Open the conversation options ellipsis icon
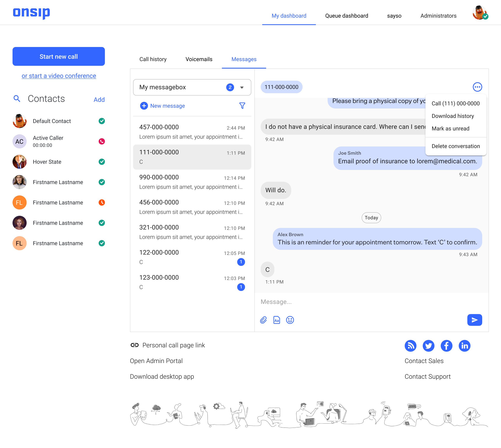This screenshot has width=501, height=448. click(x=478, y=87)
